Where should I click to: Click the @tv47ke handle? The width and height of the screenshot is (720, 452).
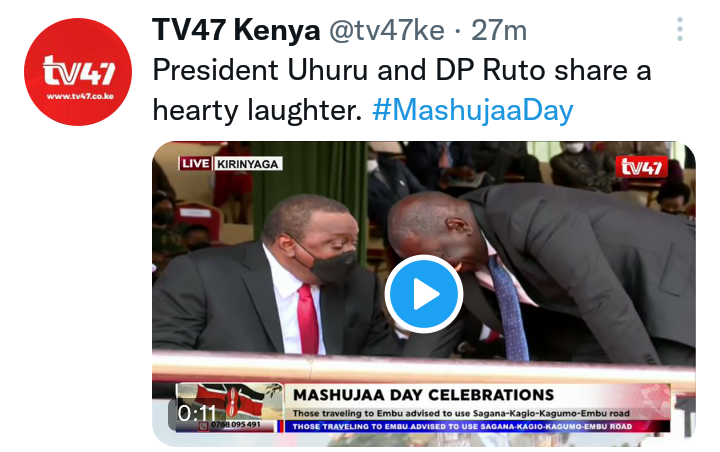pos(387,30)
